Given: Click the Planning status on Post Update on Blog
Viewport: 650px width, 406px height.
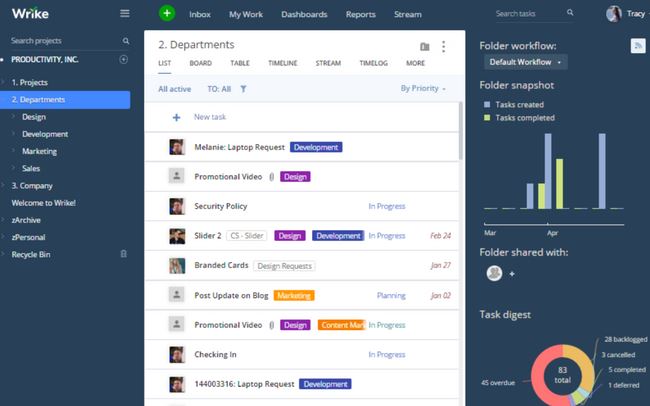Looking at the screenshot, I should (391, 295).
